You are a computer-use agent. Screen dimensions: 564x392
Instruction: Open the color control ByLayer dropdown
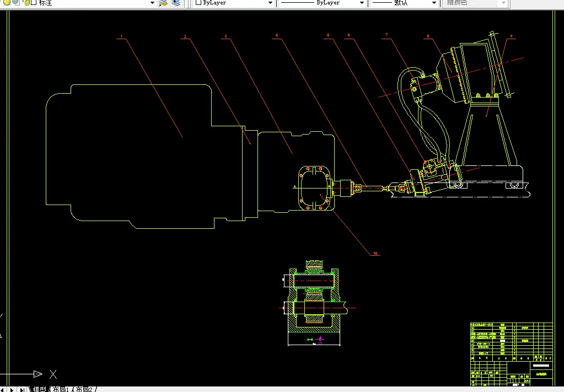click(270, 3)
